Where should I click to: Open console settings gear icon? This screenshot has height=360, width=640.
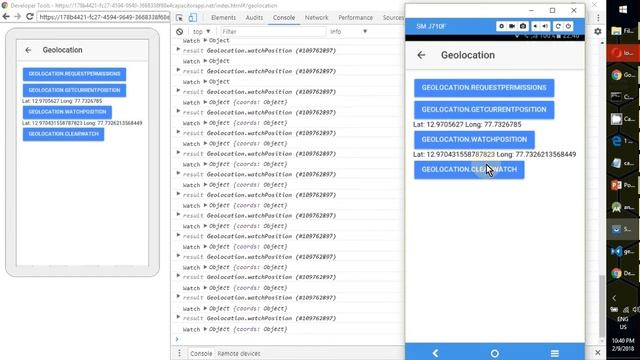coord(598,31)
